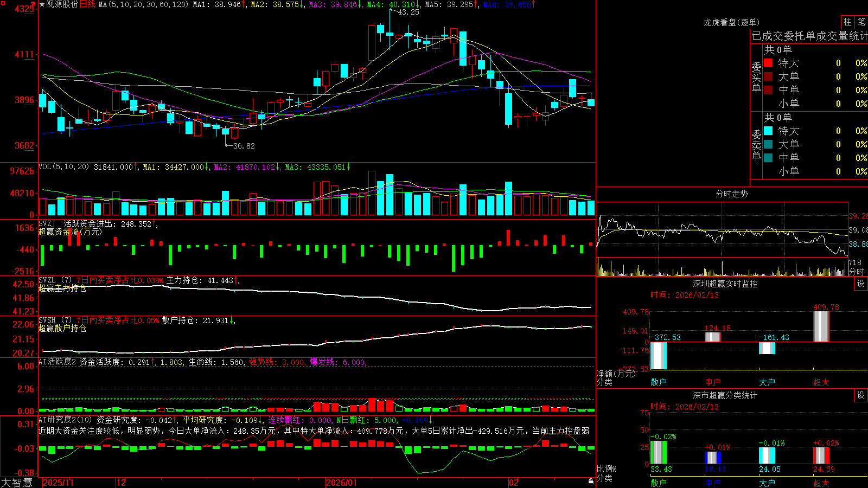The image size is (868, 488).
Task: Click the 超赢资金流(万元) label
Action: (70, 232)
